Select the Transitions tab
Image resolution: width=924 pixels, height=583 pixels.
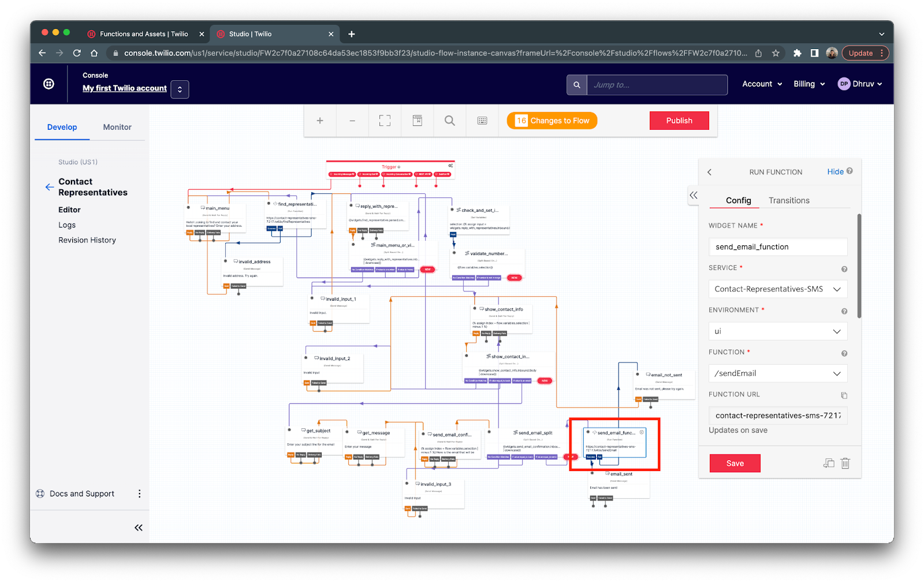click(789, 200)
